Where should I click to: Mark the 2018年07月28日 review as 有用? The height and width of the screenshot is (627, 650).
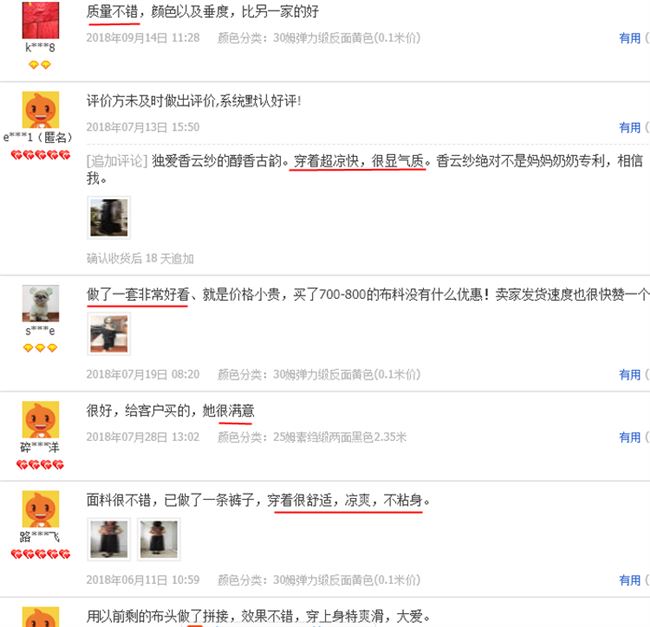click(x=630, y=437)
